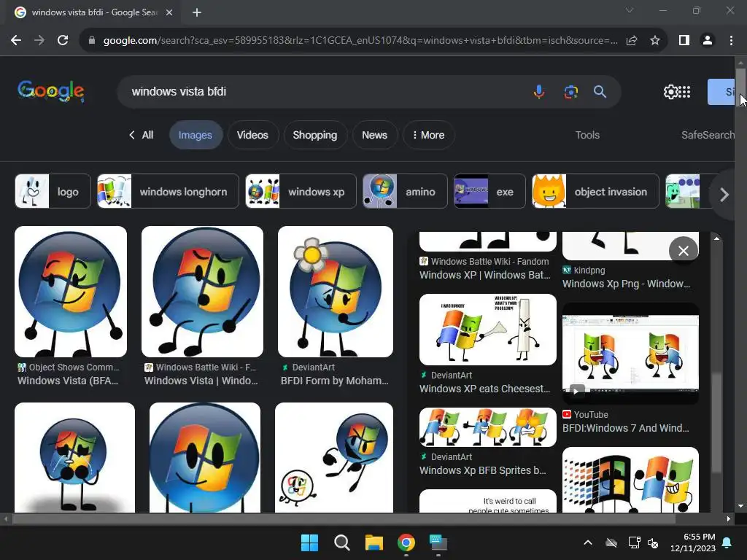Open the Chrome profile menu
This screenshot has height=560, width=747.
708,41
